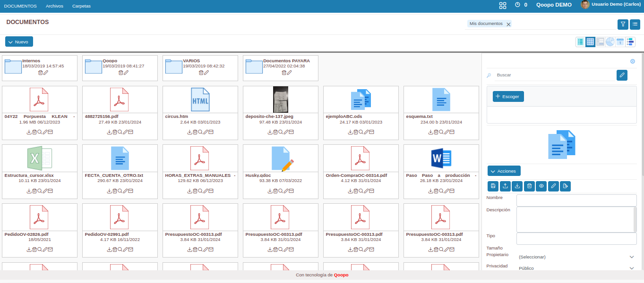Preview the Husky.qdoc file with magnifier
The width and height of the screenshot is (644, 283).
tap(281, 191)
